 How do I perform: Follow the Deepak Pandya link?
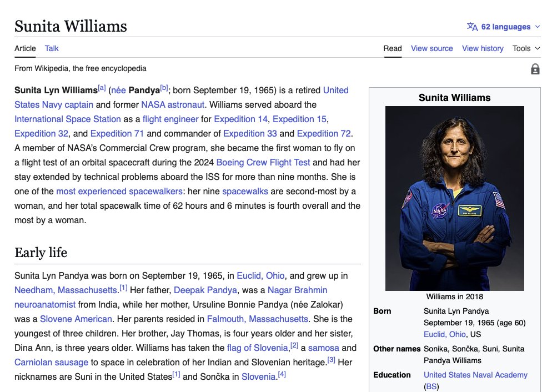(x=205, y=290)
